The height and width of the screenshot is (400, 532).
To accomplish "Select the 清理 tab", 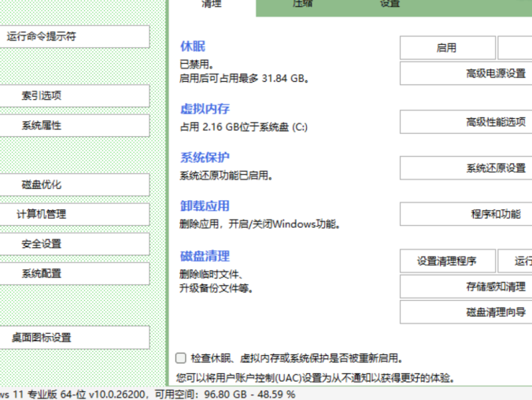I will (212, 5).
